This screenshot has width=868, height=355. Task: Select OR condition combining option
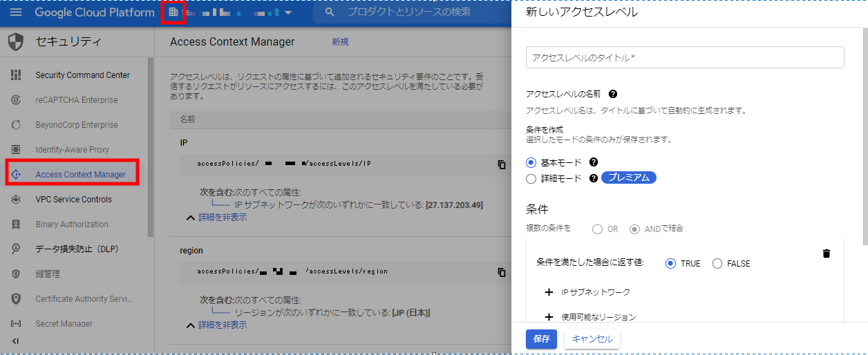(x=597, y=229)
